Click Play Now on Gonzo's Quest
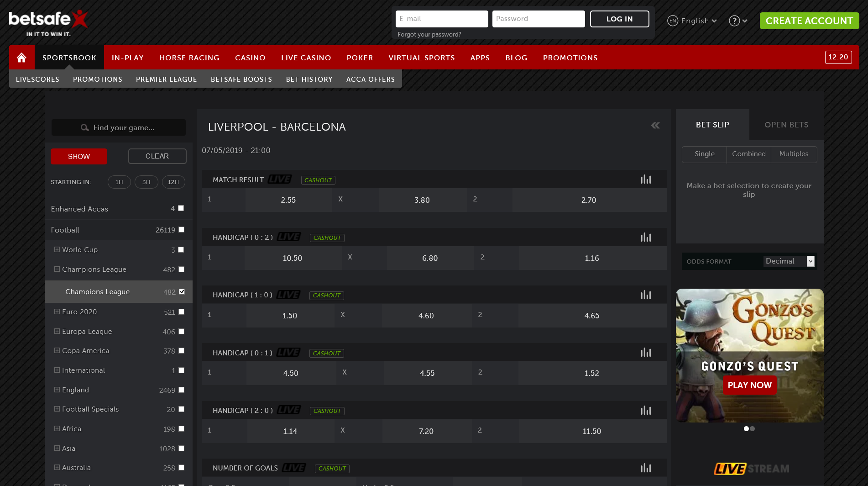This screenshot has width=868, height=486. (x=749, y=385)
